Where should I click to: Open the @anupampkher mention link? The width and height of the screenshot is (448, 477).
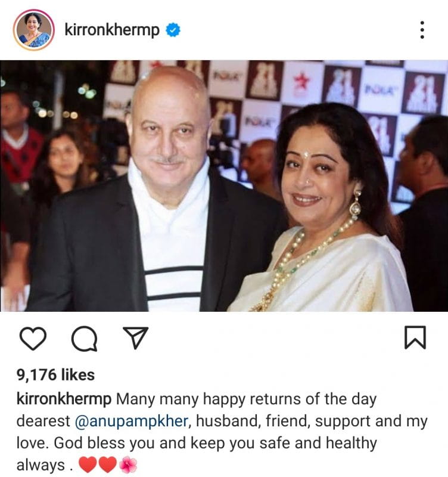(x=131, y=422)
